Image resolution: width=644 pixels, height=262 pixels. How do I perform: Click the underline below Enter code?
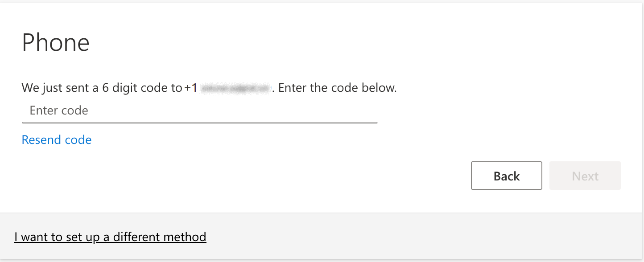pyautogui.click(x=199, y=121)
